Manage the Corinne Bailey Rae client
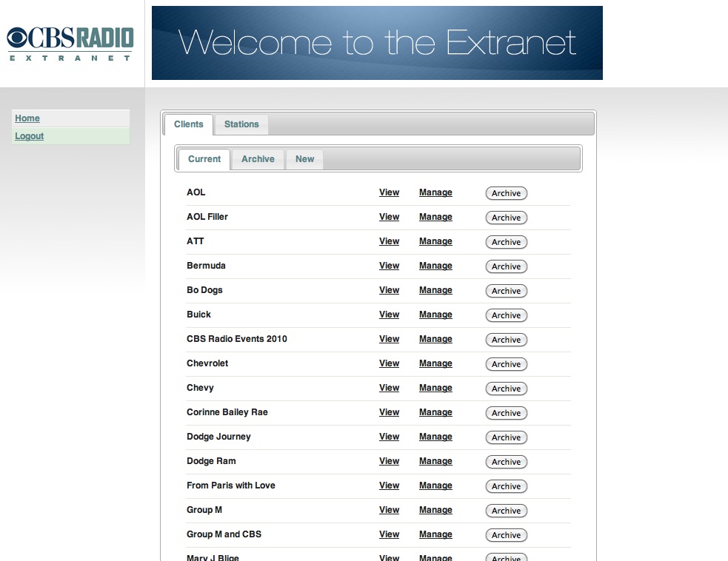The image size is (728, 561). point(435,412)
